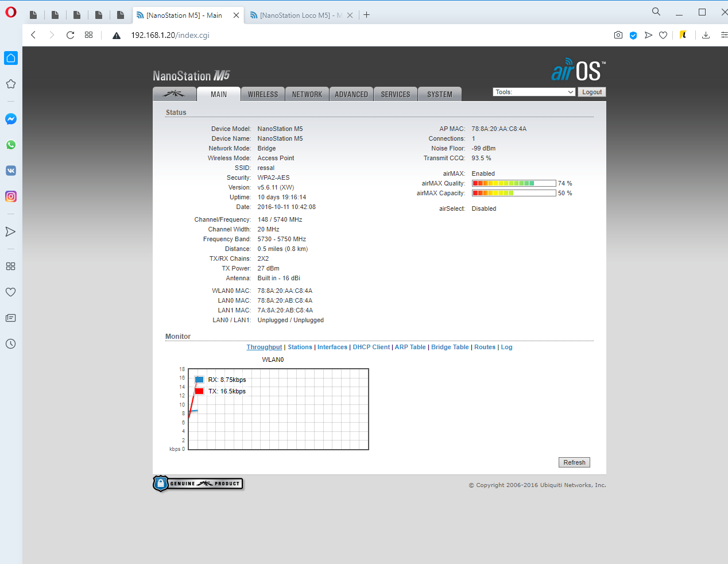Show the Interfaces monitor
The height and width of the screenshot is (564, 728).
coord(332,347)
